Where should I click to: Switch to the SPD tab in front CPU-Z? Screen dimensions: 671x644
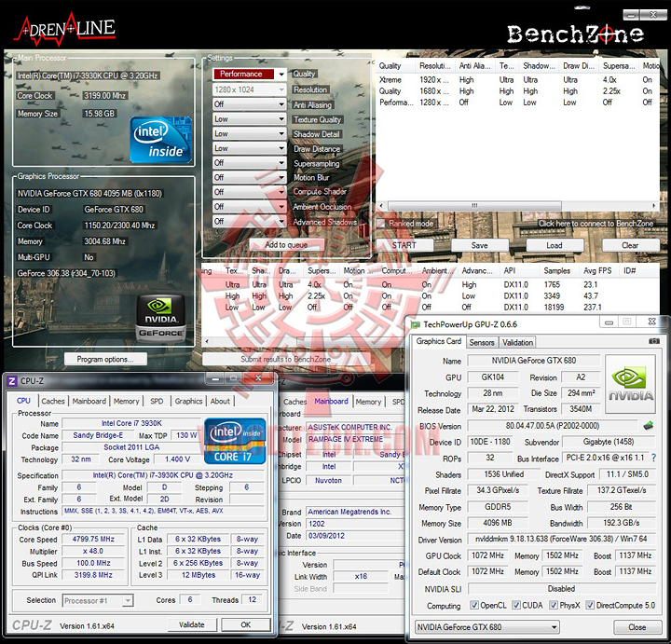tap(157, 401)
